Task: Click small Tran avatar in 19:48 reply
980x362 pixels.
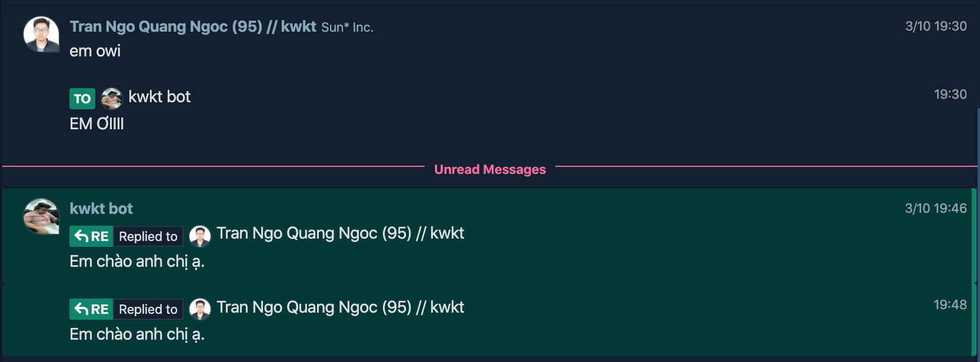Action: click(200, 309)
